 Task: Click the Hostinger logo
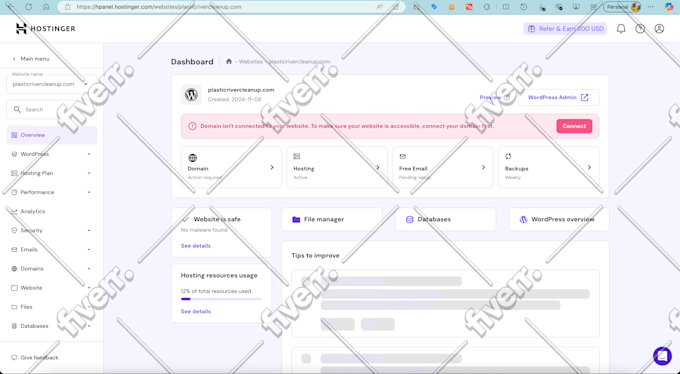tap(46, 29)
